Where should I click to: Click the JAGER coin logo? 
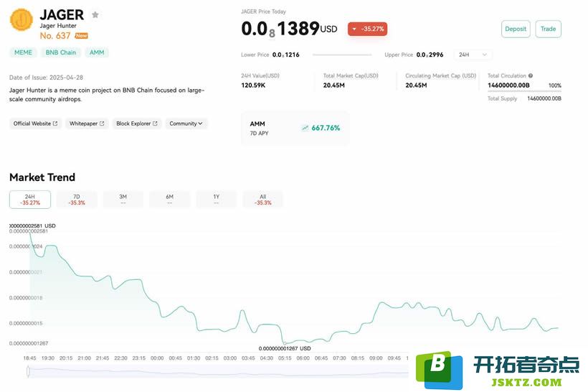coord(22,20)
